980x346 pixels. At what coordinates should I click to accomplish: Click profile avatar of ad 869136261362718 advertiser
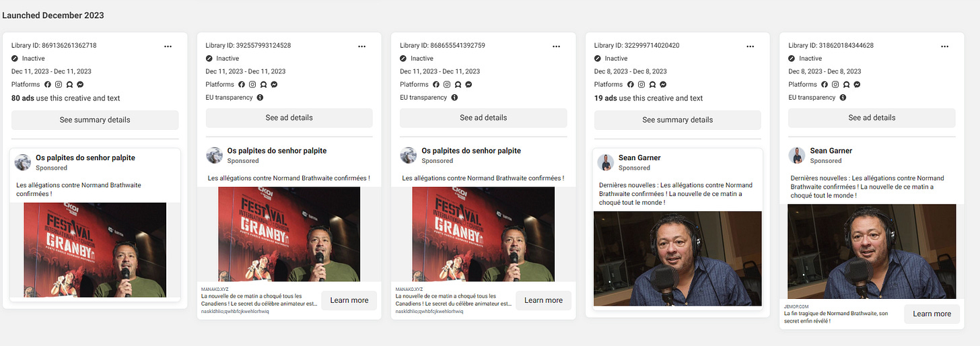coord(23,162)
